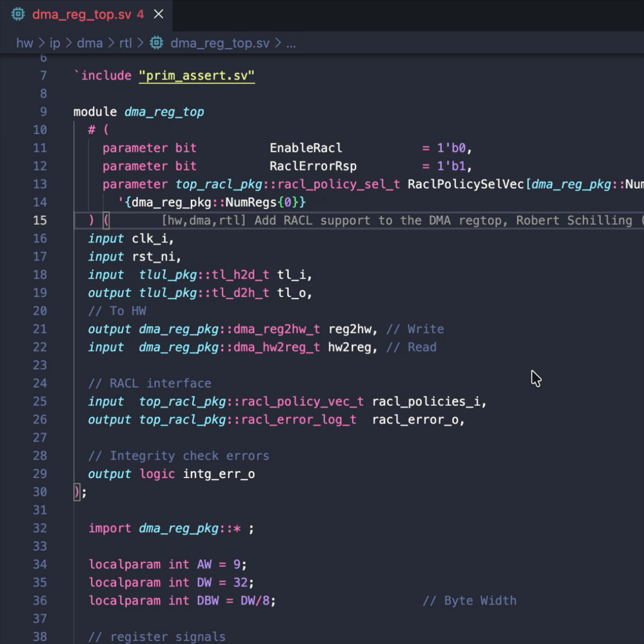Place cursor on module name dma_reg_top
The width and height of the screenshot is (644, 644).
pyautogui.click(x=164, y=112)
